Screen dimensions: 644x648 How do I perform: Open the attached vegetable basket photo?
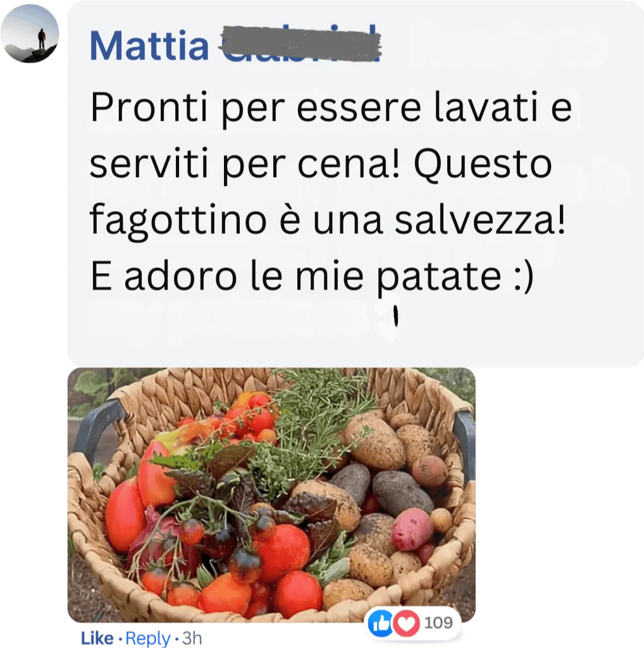tap(272, 495)
